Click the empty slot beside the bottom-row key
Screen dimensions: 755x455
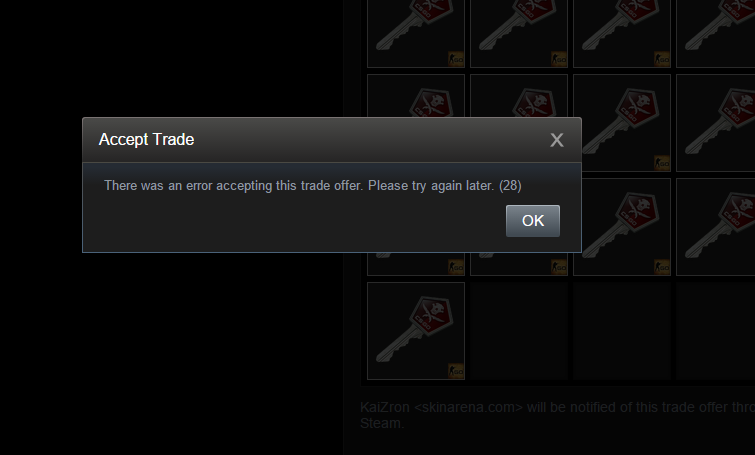click(x=519, y=331)
